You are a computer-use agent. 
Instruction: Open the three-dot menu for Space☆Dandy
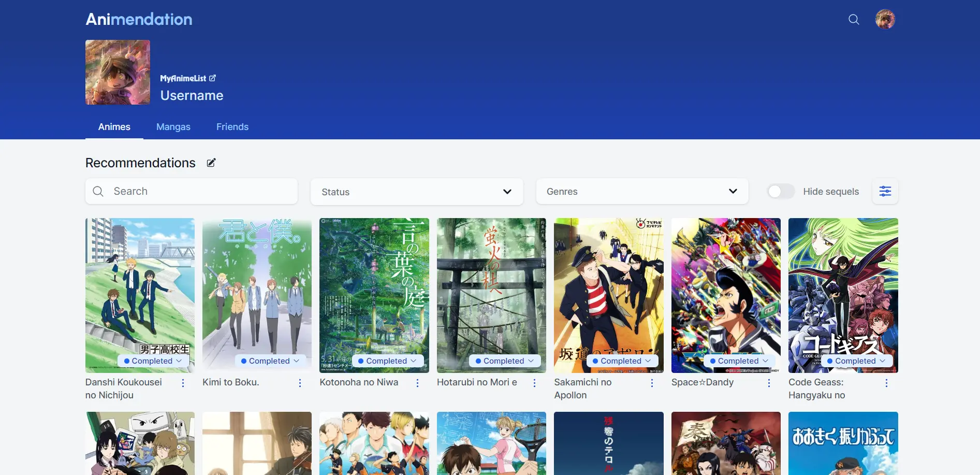click(x=769, y=383)
